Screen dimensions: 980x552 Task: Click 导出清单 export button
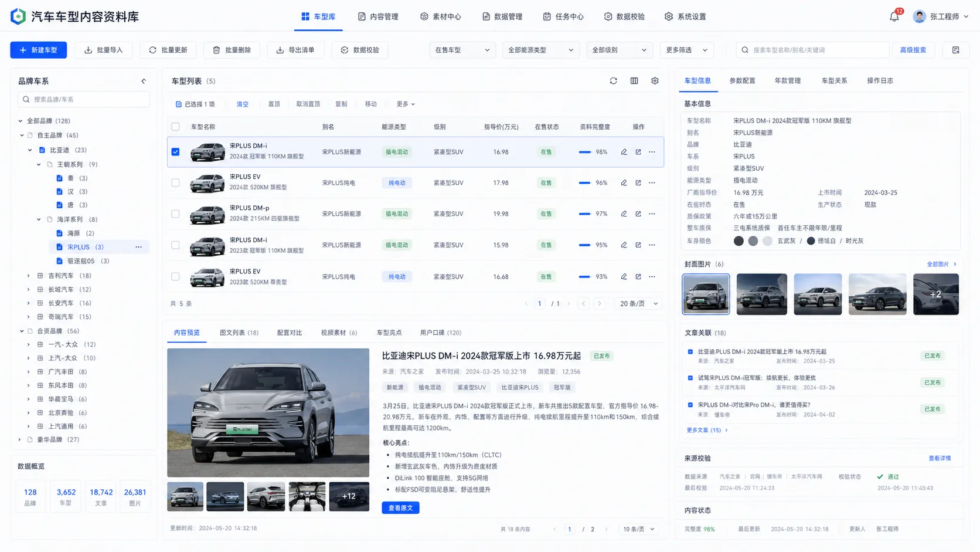click(296, 50)
